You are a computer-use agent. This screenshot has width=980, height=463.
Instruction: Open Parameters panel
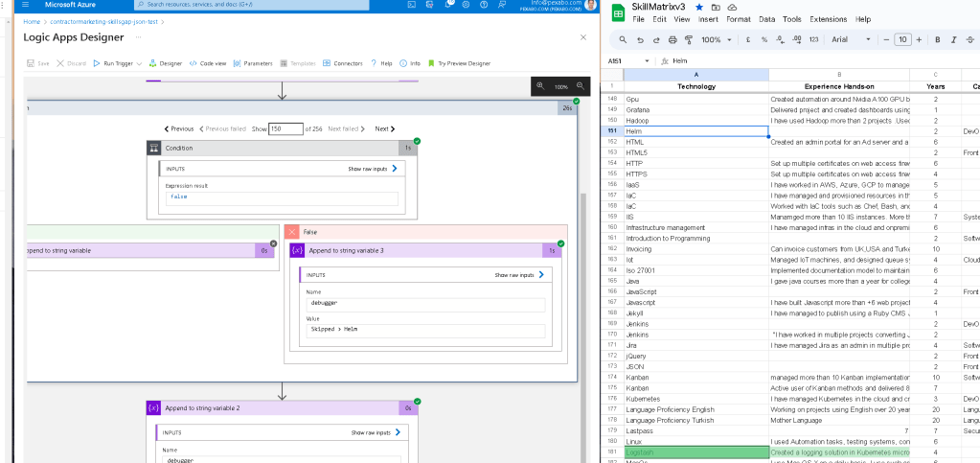[x=253, y=63]
